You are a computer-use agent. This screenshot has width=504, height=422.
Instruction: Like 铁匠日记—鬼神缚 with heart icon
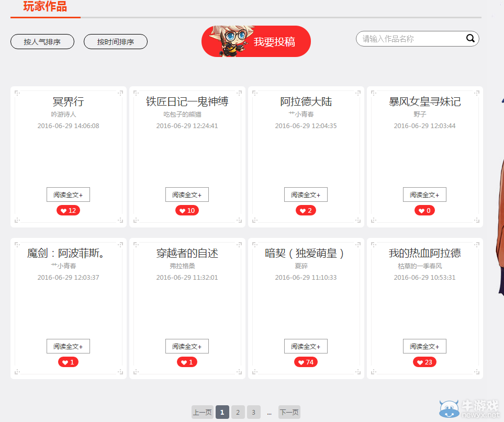[187, 211]
